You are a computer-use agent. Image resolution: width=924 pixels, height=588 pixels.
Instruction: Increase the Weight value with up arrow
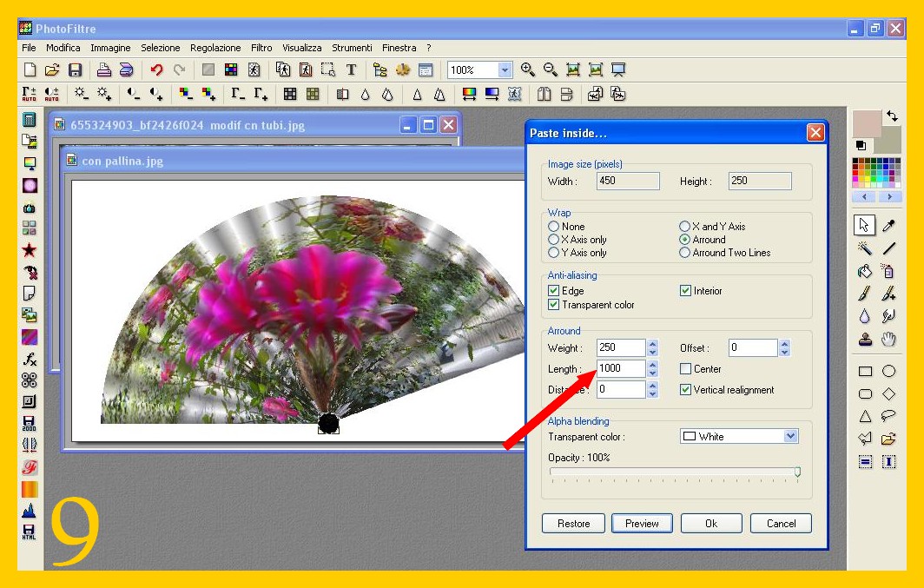652,344
